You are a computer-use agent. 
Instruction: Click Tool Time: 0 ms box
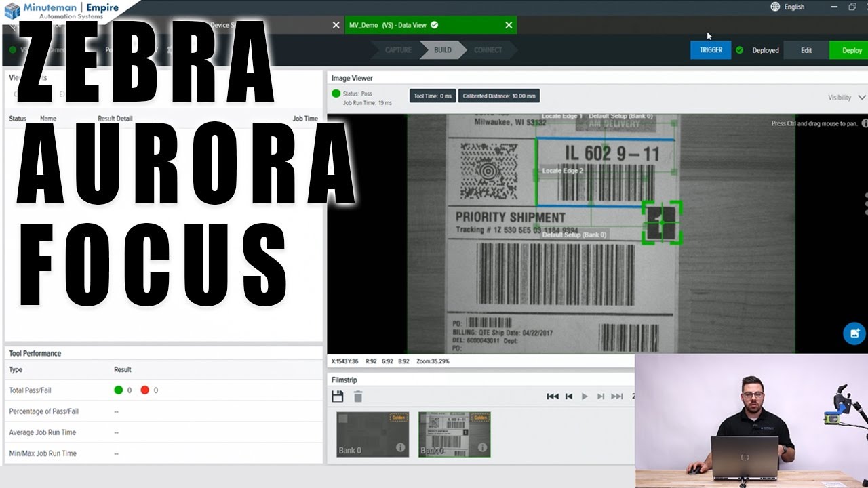coord(433,96)
